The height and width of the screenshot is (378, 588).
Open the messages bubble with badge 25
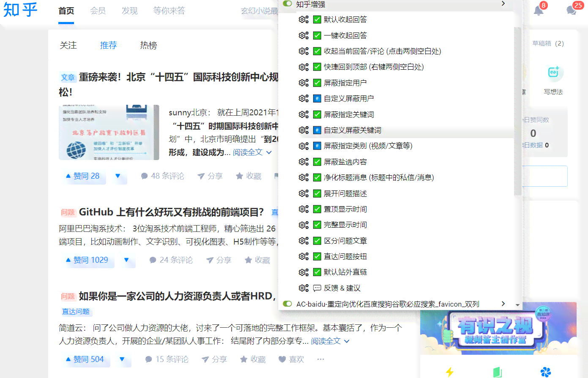pos(572,11)
